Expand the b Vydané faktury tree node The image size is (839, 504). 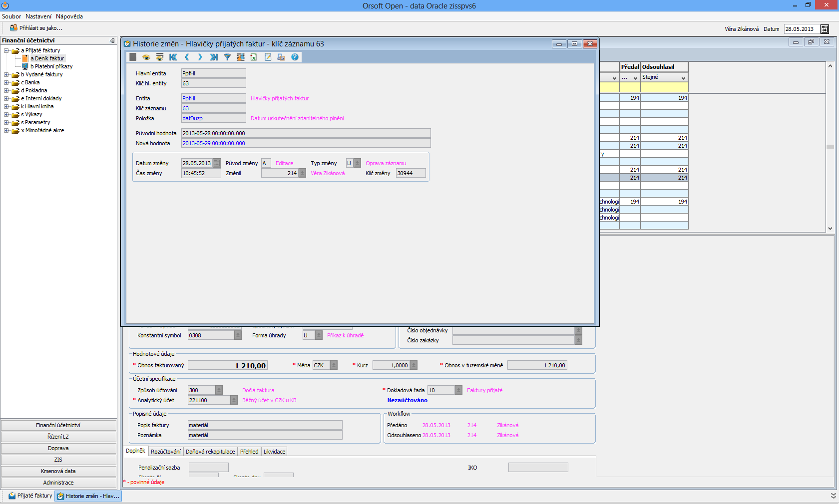coord(6,74)
